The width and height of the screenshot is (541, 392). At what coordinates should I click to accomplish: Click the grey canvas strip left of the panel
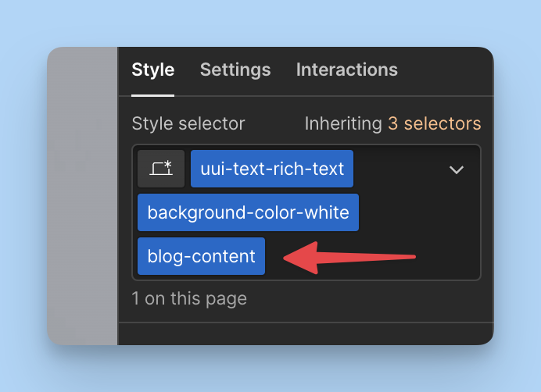tap(82, 195)
